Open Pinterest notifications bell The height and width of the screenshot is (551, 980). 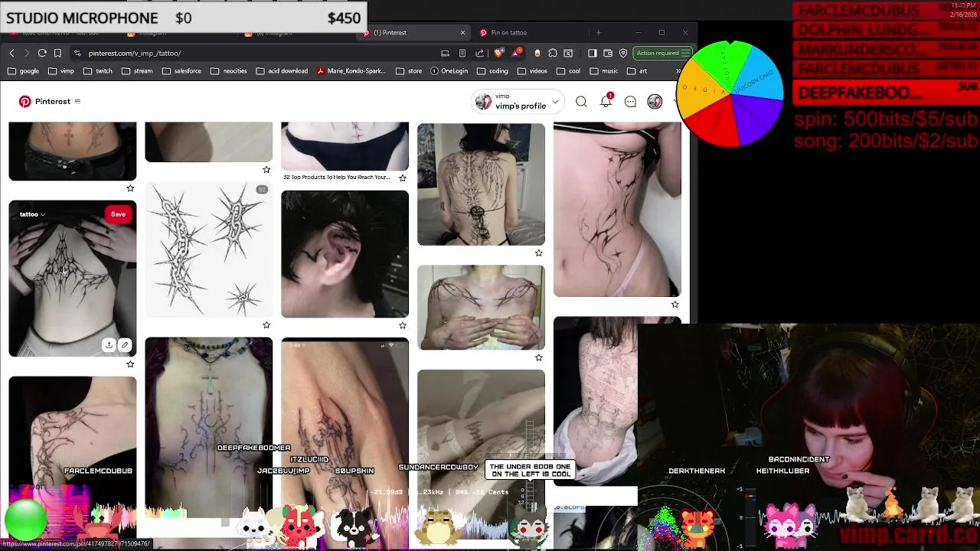[x=606, y=101]
